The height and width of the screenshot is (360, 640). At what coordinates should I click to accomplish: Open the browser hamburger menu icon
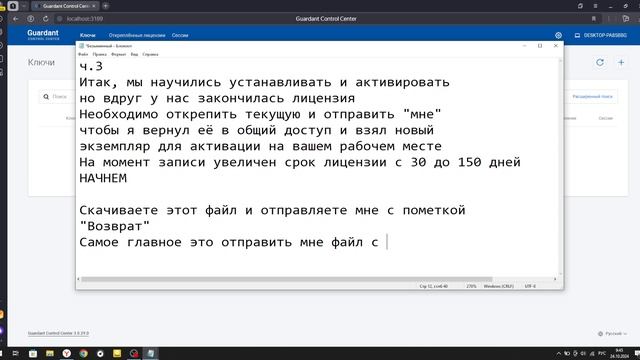596,6
